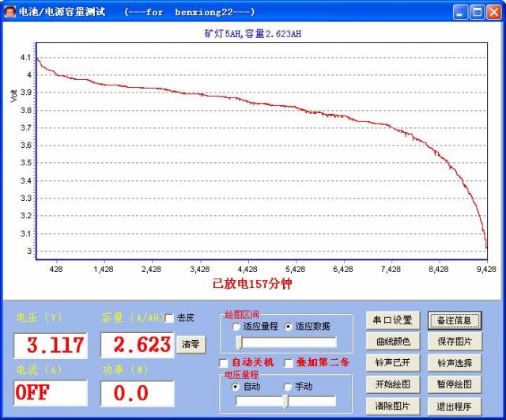Click the capacity field showing 2.623

[137, 345]
